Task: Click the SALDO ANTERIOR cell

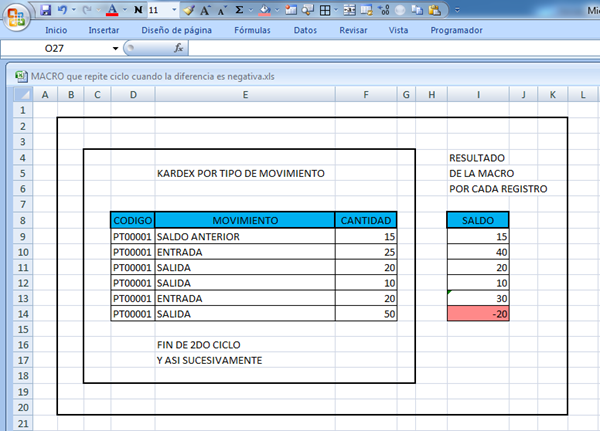Action: click(x=245, y=237)
